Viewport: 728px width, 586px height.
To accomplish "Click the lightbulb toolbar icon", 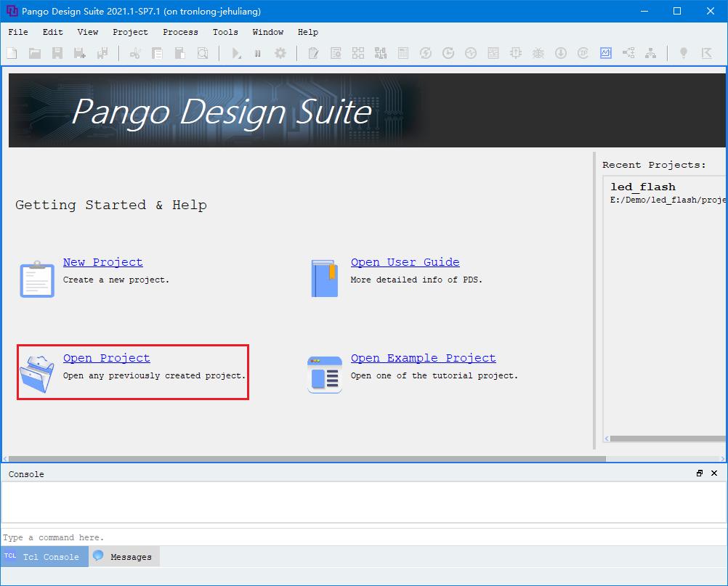I will (x=683, y=53).
